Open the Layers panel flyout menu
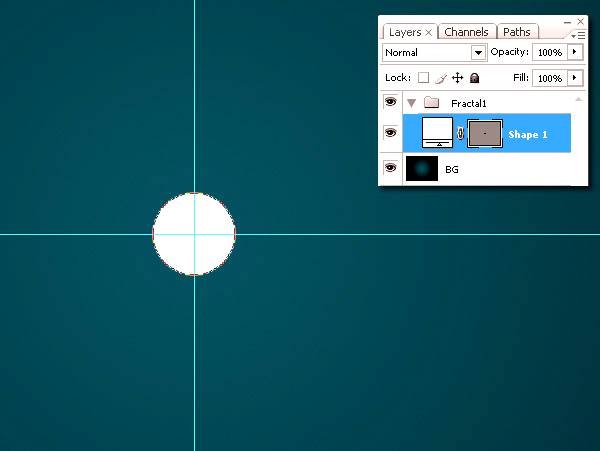 tap(580, 34)
